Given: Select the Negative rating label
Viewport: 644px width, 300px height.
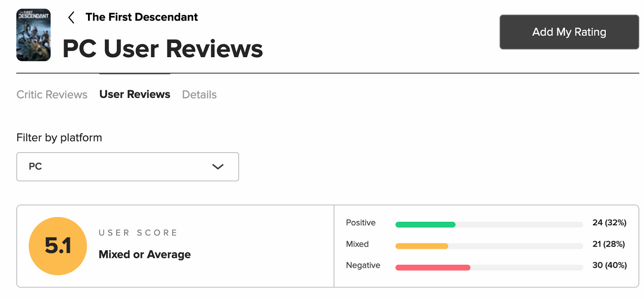Looking at the screenshot, I should click(363, 265).
